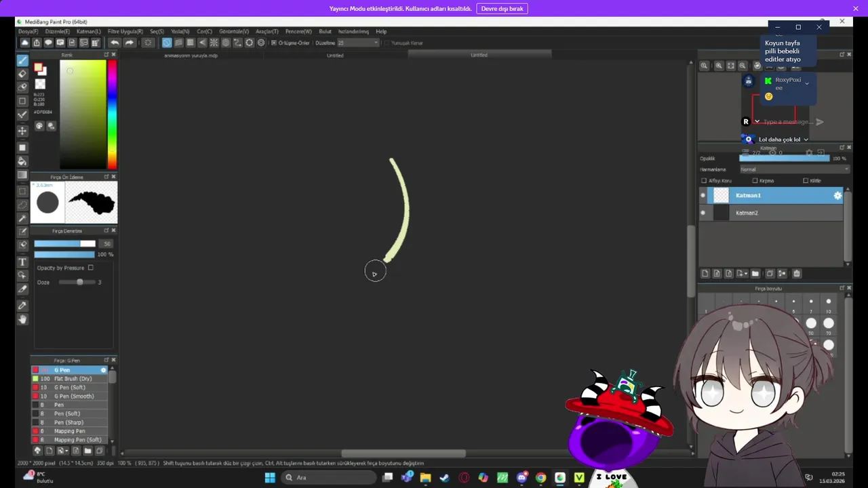
Task: Click the rainbow hue strip
Action: [x=112, y=114]
